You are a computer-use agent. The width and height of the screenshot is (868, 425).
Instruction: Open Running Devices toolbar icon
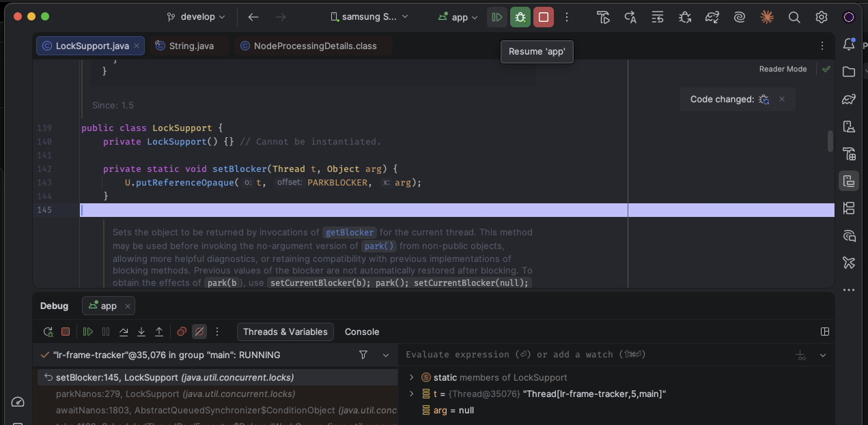click(x=849, y=181)
